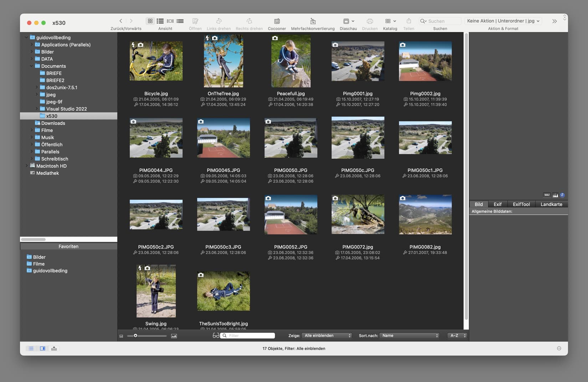Switch to the filmstrip view mode
Screen dimensions: 588x382
[170, 21]
